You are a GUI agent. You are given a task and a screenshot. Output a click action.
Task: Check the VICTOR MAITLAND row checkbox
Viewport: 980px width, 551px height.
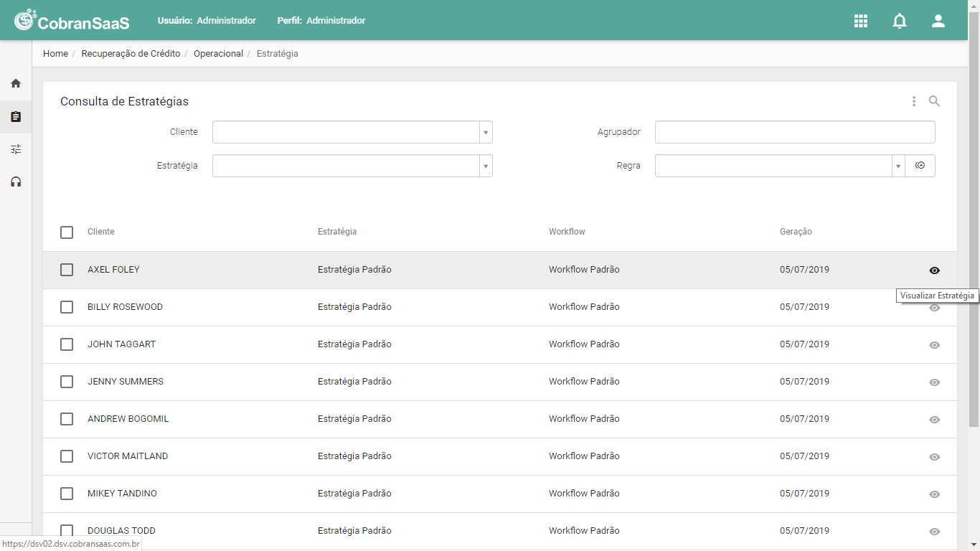click(67, 456)
